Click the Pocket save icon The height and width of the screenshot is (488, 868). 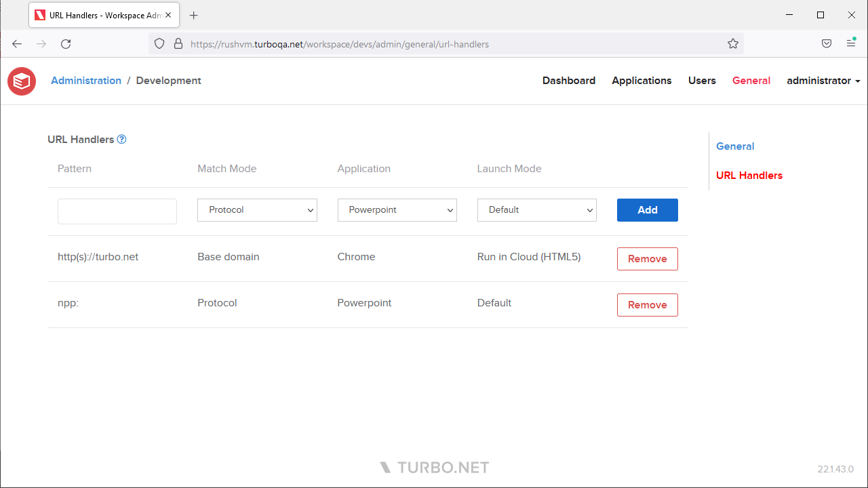pos(827,44)
